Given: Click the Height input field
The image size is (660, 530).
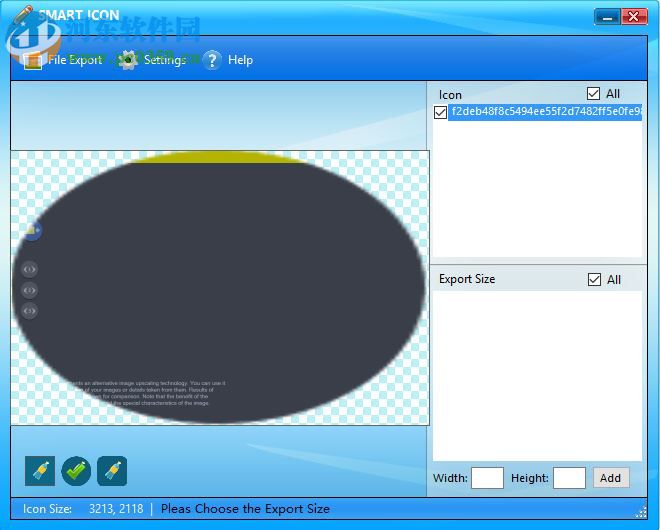Looking at the screenshot, I should pos(569,478).
